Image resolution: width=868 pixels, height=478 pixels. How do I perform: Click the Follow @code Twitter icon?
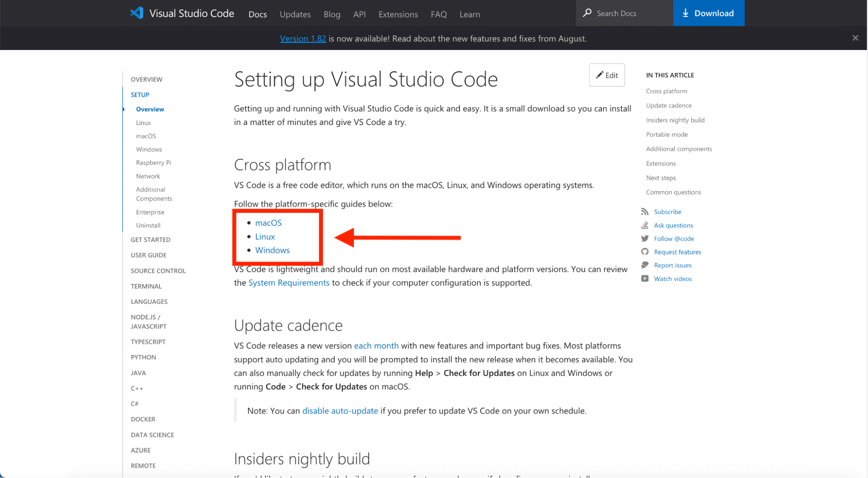pos(646,238)
